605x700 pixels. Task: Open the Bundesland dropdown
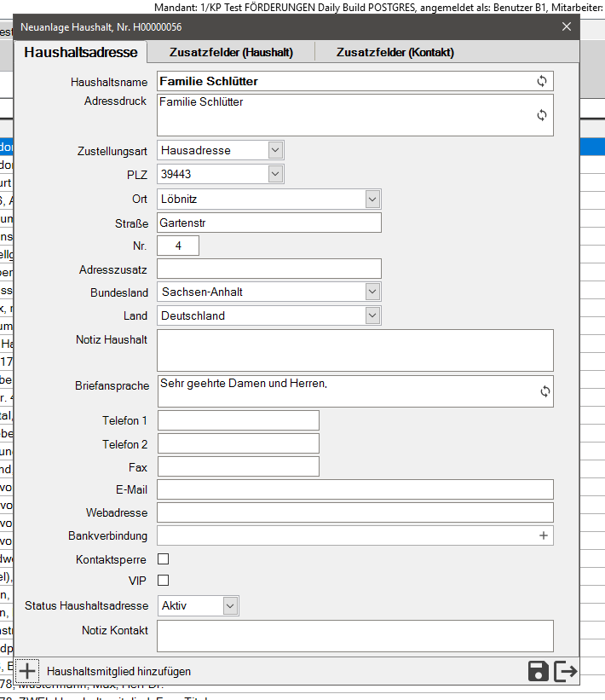(372, 292)
